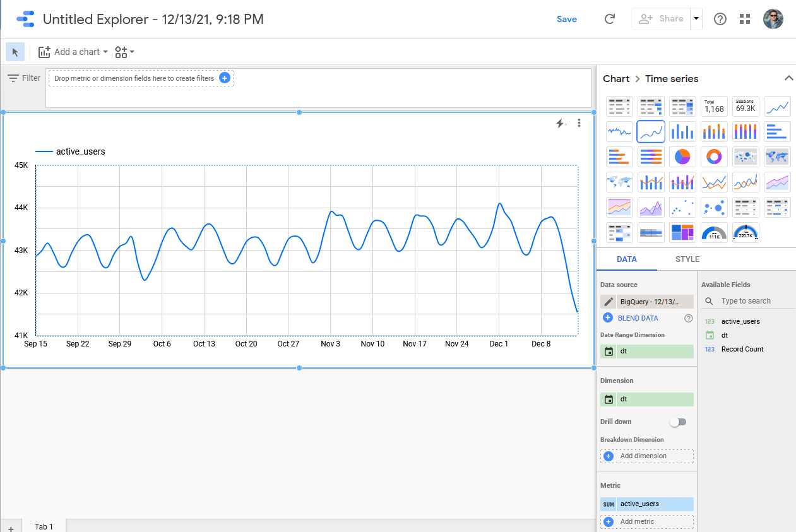Image resolution: width=796 pixels, height=532 pixels.
Task: Select the horizontal bar chart icon
Action: click(777, 131)
